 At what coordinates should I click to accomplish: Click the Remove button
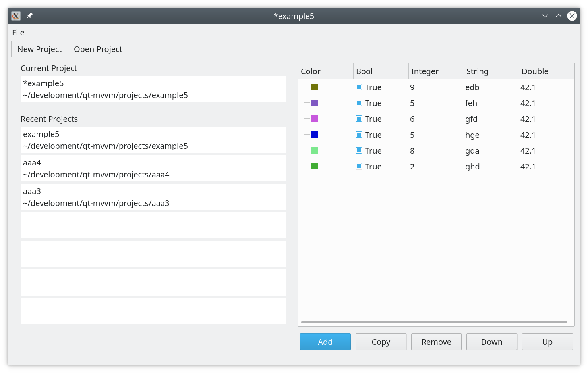pyautogui.click(x=436, y=342)
